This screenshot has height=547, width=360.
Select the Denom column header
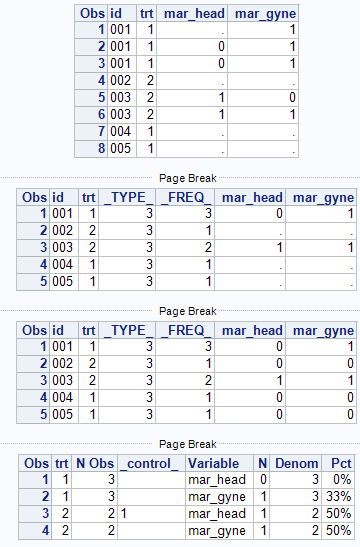click(x=296, y=464)
